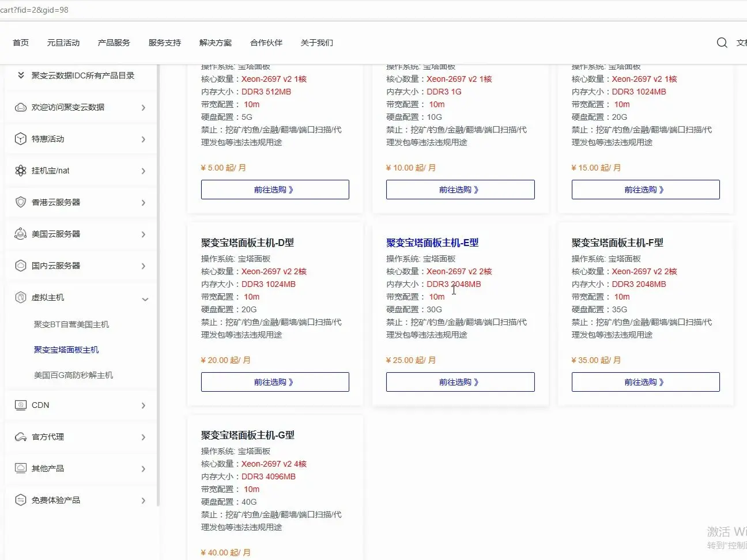
Task: Click the sidebar vertical scrollbar
Action: click(x=159, y=285)
